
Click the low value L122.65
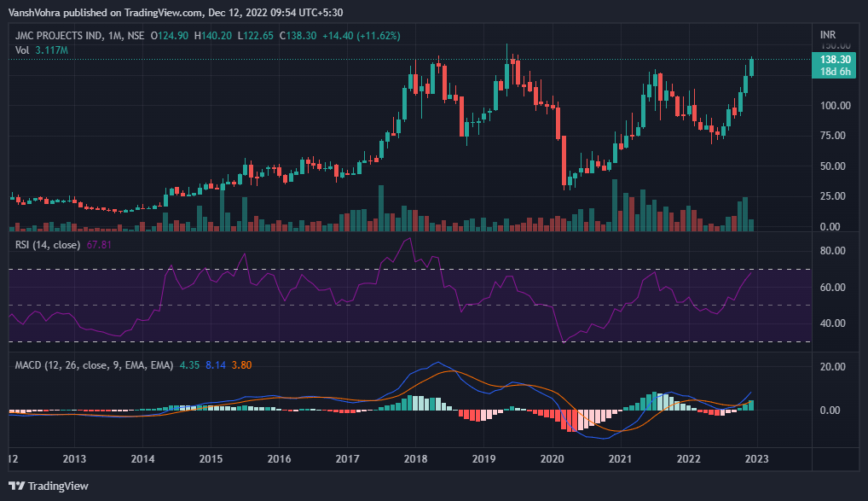click(255, 36)
